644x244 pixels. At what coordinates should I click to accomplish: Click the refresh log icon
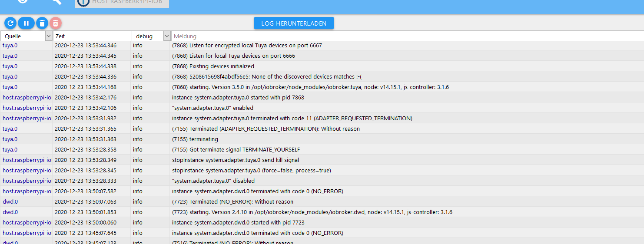pos(10,23)
